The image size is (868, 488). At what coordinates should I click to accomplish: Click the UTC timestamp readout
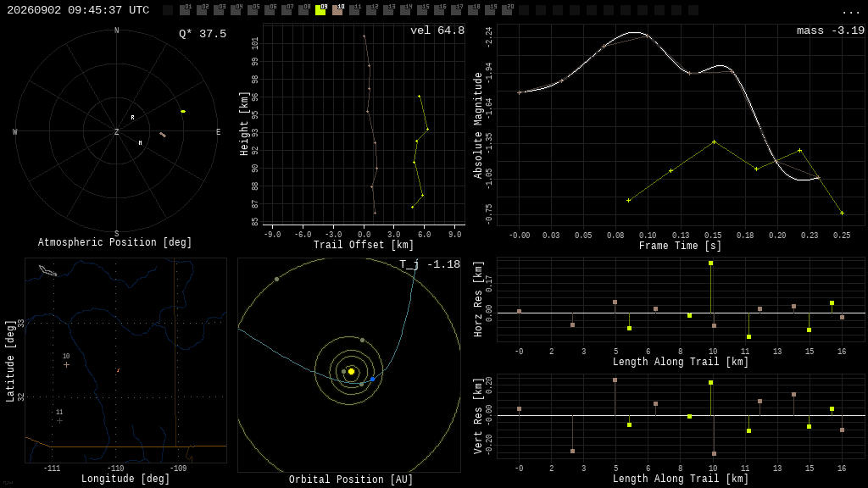[x=78, y=10]
